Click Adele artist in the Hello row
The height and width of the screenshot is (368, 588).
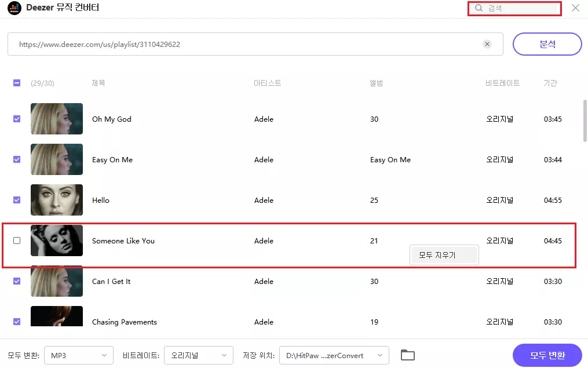[264, 201]
